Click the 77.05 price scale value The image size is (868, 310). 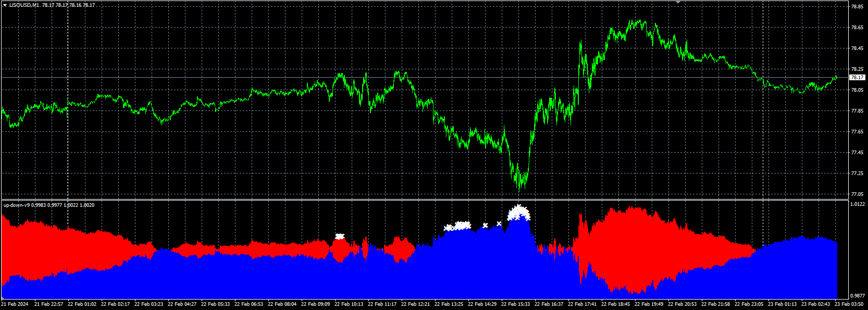coord(857,194)
